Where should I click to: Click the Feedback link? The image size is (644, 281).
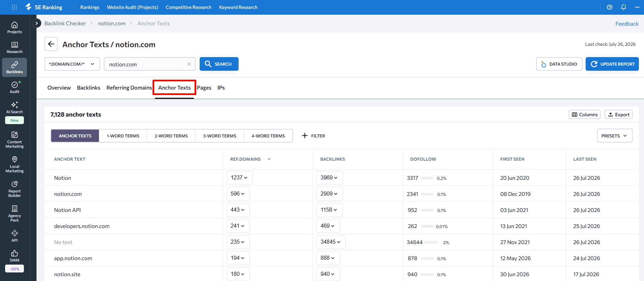click(627, 24)
